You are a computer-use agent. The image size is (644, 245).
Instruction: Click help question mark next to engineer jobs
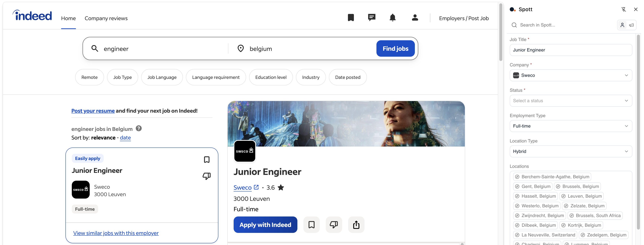[x=139, y=128]
